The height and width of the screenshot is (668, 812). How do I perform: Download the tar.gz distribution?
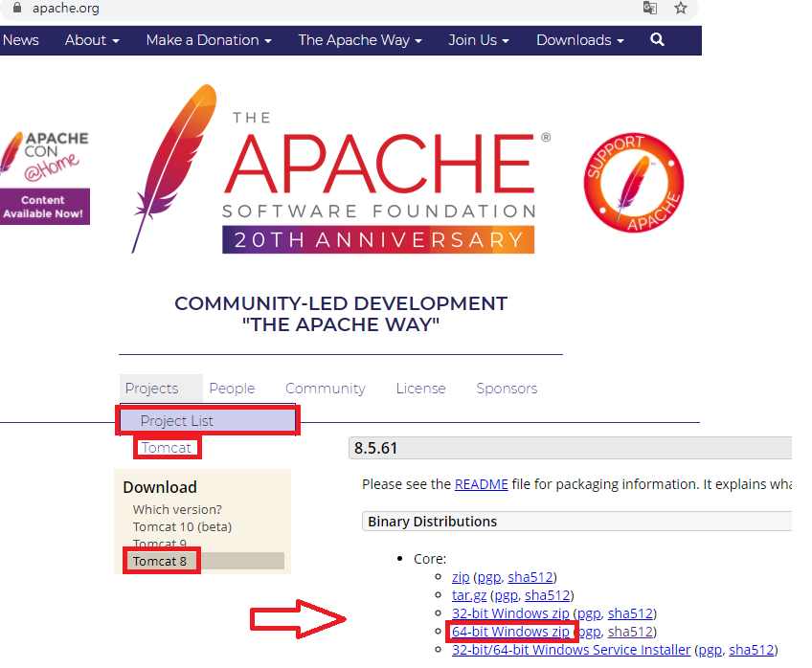(x=469, y=595)
